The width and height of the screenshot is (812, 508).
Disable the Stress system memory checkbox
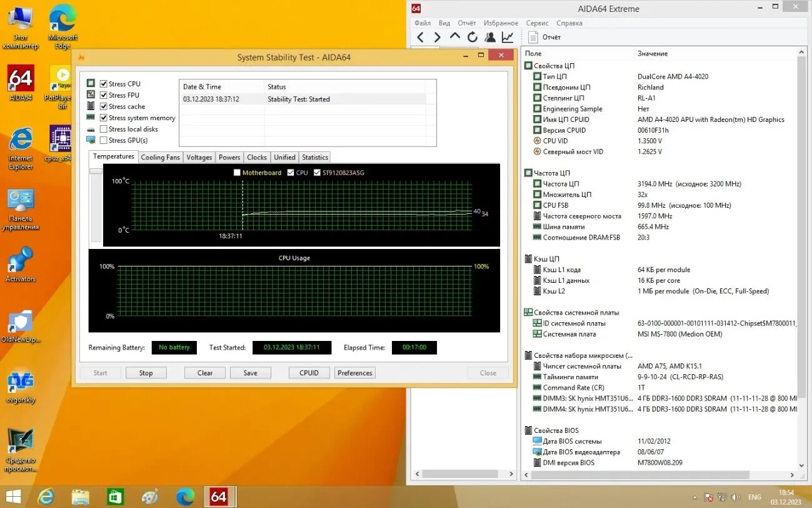(x=104, y=118)
